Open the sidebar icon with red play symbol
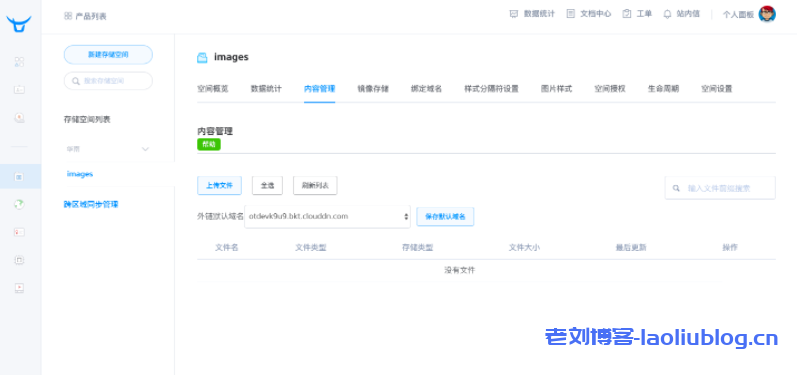Image resolution: width=804 pixels, height=375 pixels. tap(19, 288)
